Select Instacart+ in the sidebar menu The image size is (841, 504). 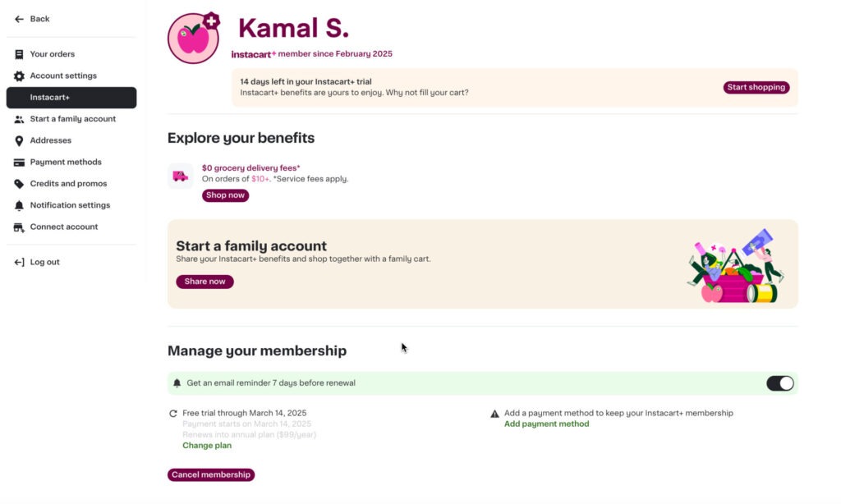tap(71, 98)
